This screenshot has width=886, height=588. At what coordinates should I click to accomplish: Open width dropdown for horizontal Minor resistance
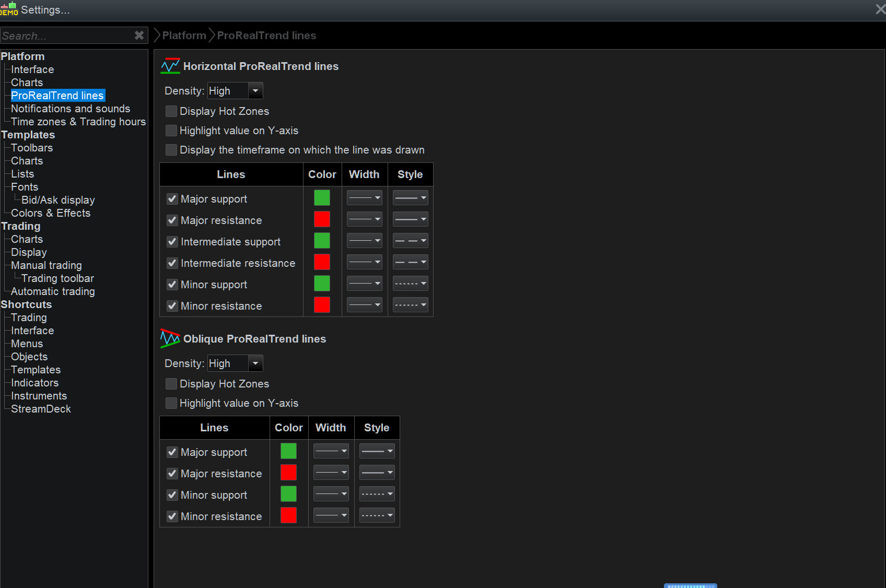[365, 305]
